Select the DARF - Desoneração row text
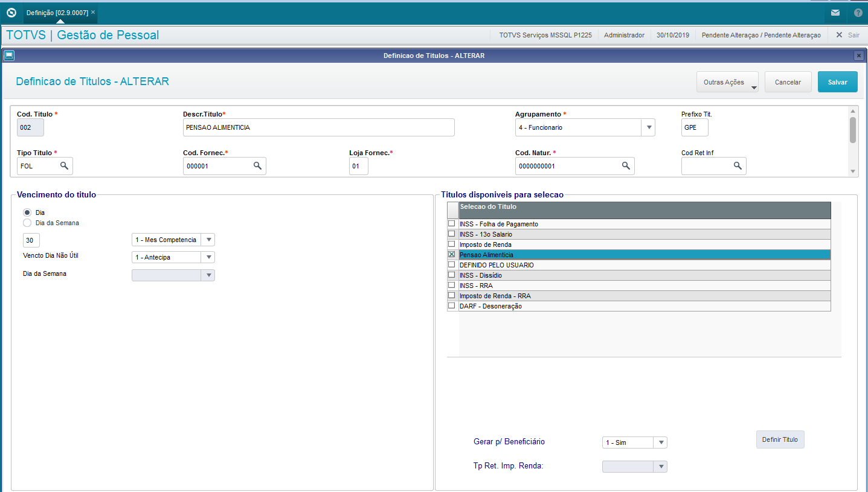The width and height of the screenshot is (868, 492). tap(490, 306)
